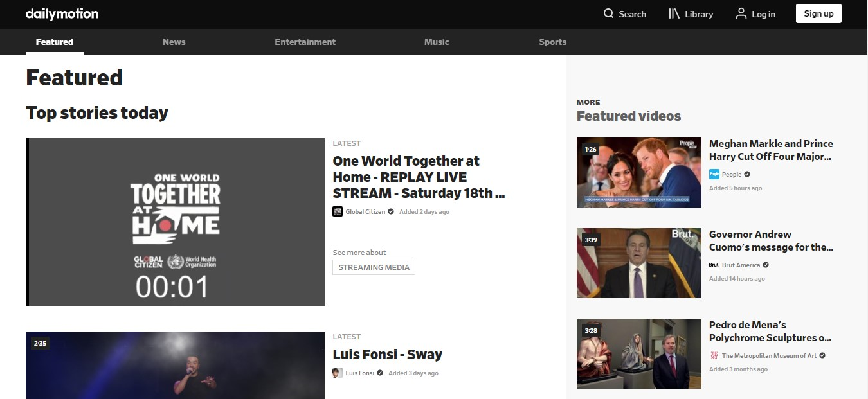Open the Entertainment tab

coord(305,42)
